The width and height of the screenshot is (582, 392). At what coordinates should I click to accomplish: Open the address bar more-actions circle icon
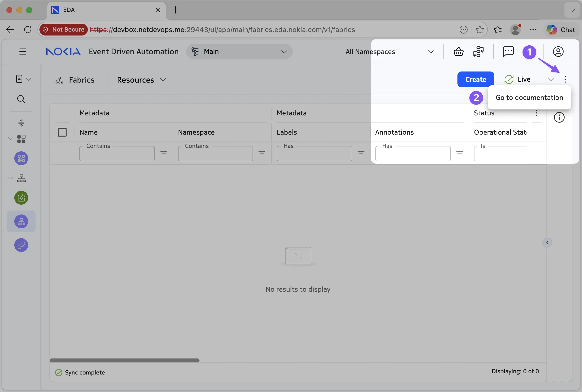click(463, 30)
